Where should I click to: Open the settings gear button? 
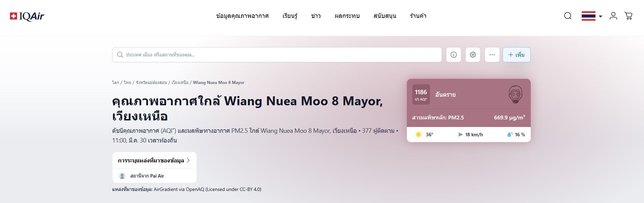[473, 55]
